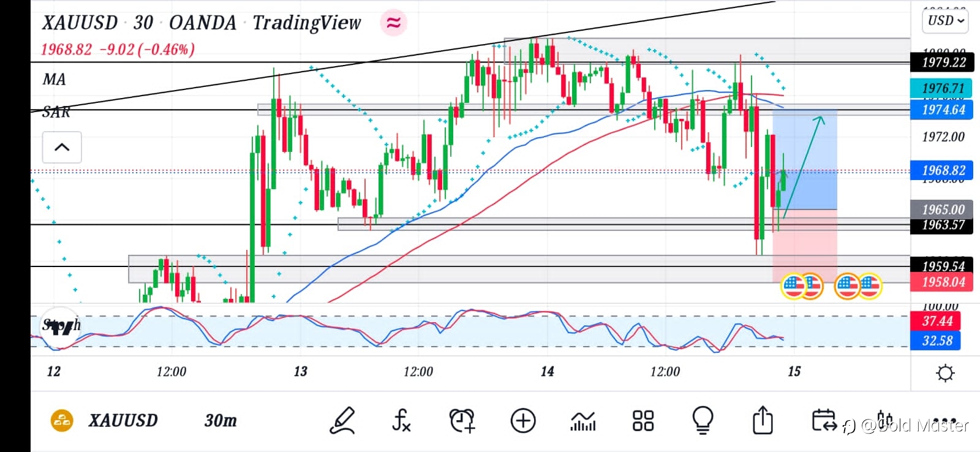Click the 1968.82 current price label
Image resolution: width=980 pixels, height=452 pixels.
pyautogui.click(x=944, y=170)
